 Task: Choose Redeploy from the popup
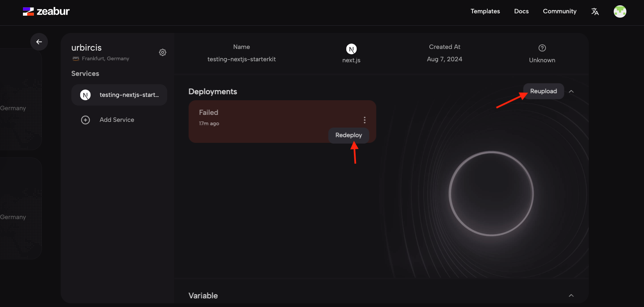[x=349, y=135]
